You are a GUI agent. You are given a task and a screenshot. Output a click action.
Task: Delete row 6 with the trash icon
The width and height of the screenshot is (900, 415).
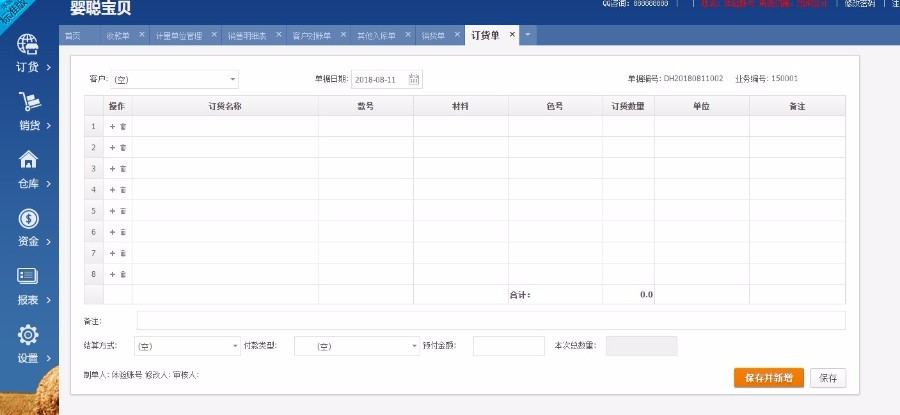click(x=123, y=232)
